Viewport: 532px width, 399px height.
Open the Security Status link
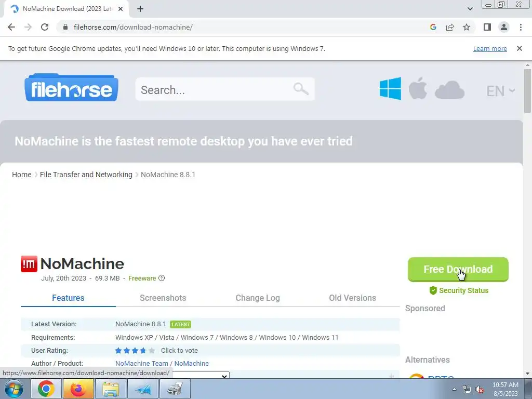tap(459, 290)
